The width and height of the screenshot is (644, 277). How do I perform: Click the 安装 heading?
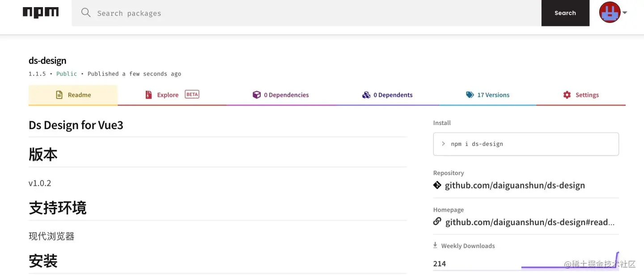point(43,261)
